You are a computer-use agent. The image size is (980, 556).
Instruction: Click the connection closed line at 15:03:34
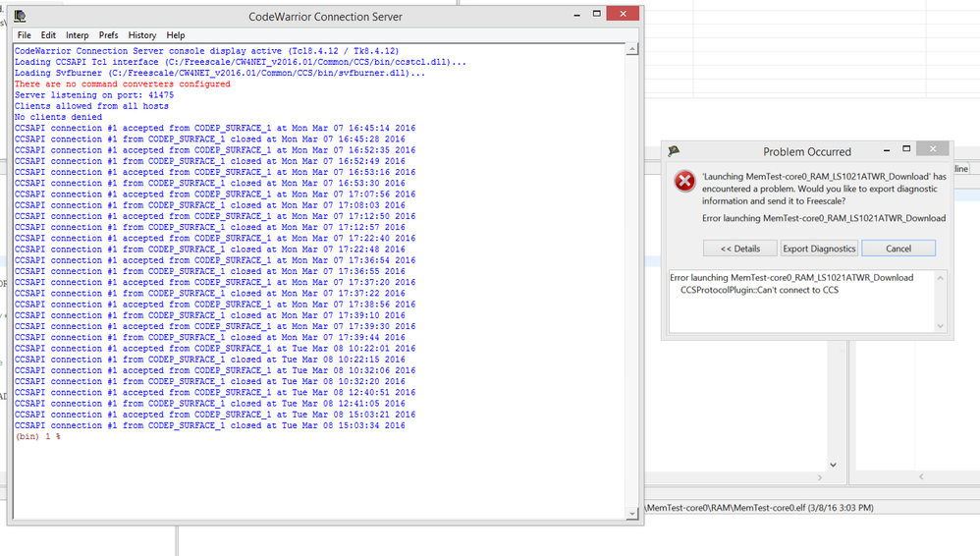[210, 425]
